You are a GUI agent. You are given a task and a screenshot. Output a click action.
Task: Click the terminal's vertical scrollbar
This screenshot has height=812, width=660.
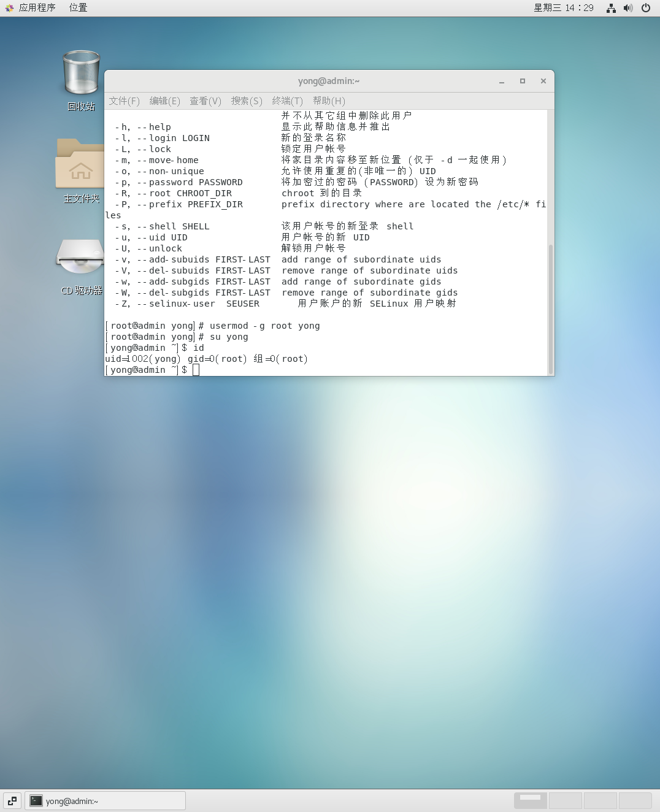click(551, 307)
